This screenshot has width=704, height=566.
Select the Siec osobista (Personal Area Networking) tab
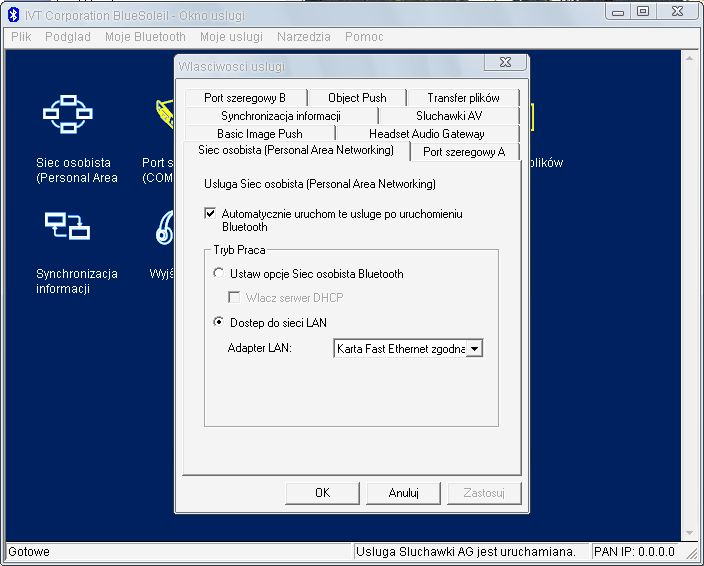click(296, 150)
